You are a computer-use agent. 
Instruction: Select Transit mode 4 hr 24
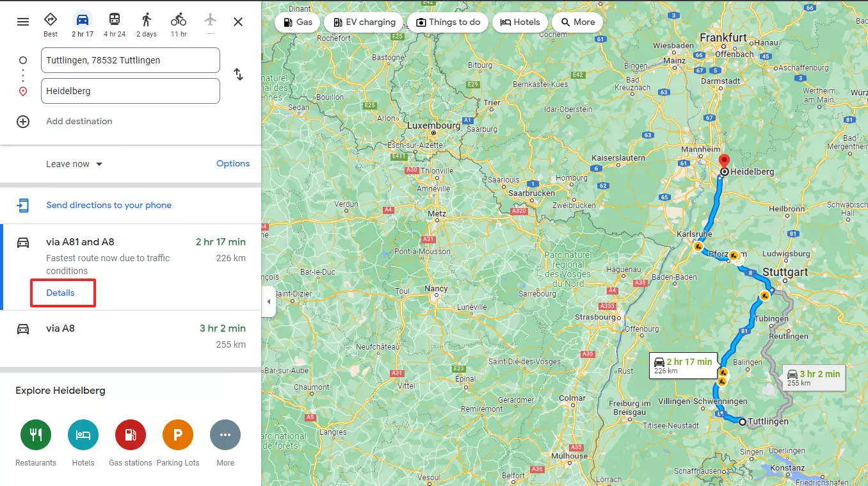115,24
